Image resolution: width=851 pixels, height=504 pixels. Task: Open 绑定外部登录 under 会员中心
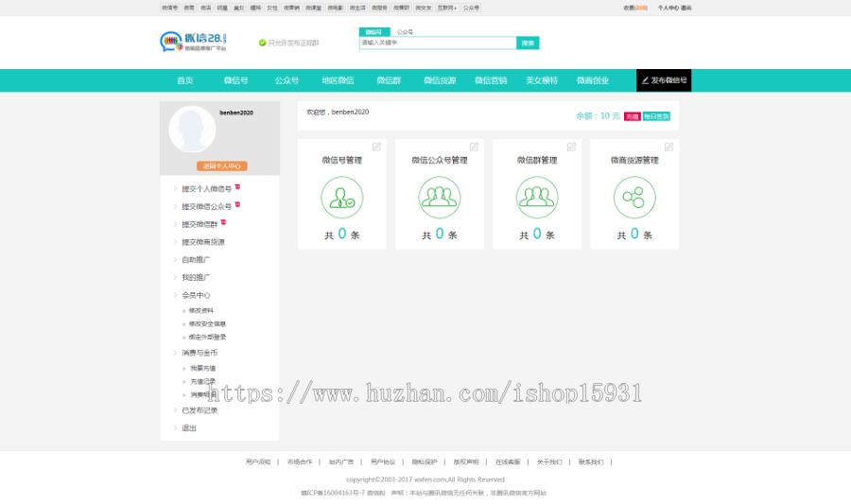pos(207,337)
